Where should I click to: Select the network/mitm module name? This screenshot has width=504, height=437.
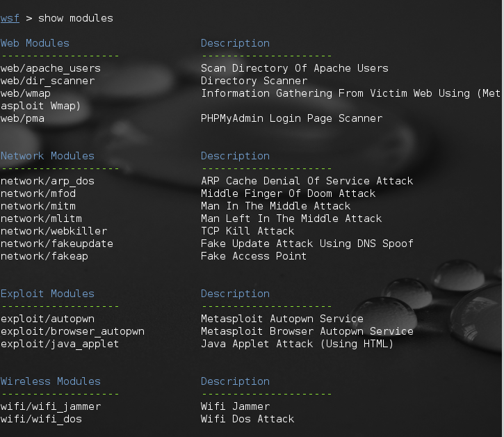38,206
